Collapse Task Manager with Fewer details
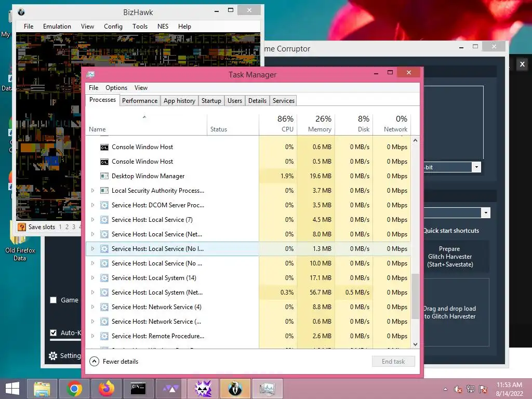Screen dimensions: 532x399 [x=114, y=362]
